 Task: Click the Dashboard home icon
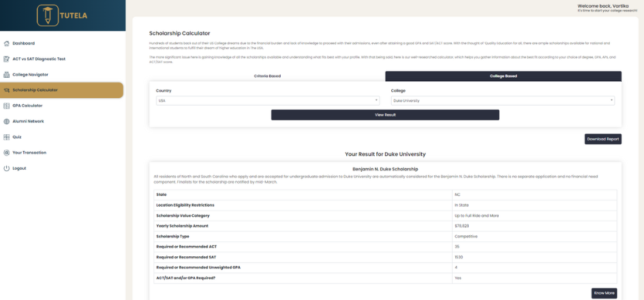point(6,43)
